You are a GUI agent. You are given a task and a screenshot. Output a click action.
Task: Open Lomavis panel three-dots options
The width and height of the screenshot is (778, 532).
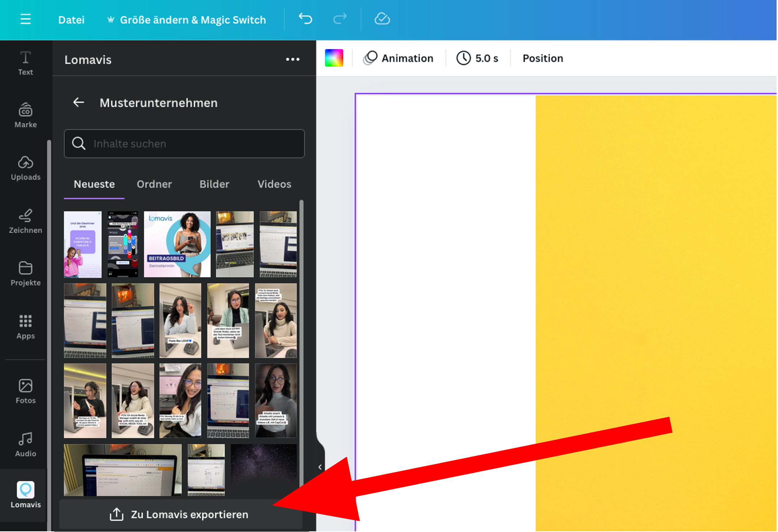click(x=292, y=59)
